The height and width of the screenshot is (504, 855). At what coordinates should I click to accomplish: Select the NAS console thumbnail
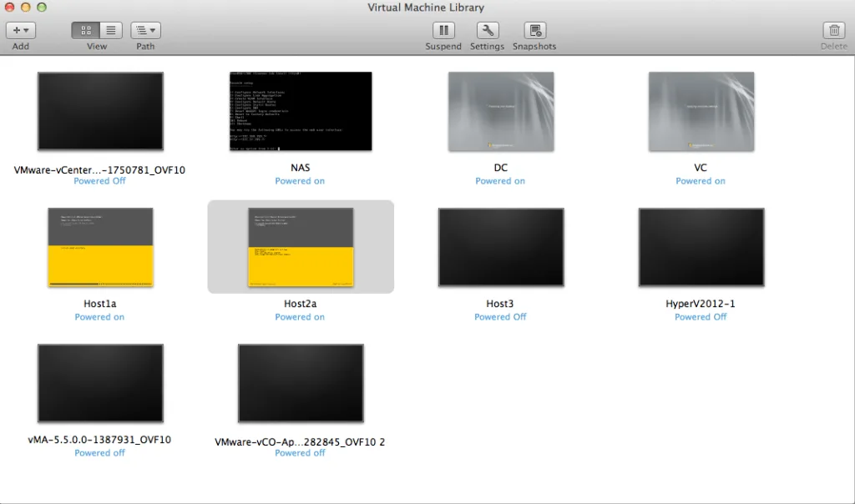click(301, 111)
